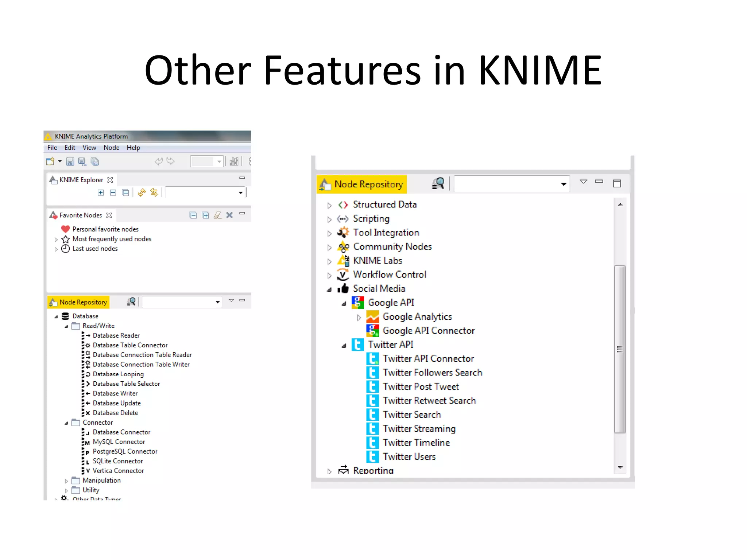Click Collapse All icon in Favorite Nodes
Screen dimensions: 747x560
pyautogui.click(x=193, y=215)
